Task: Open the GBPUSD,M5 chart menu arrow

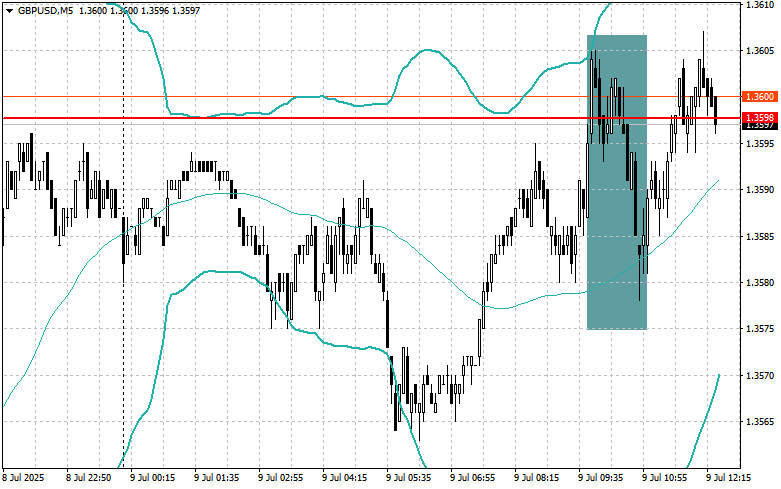Action: tap(9, 10)
